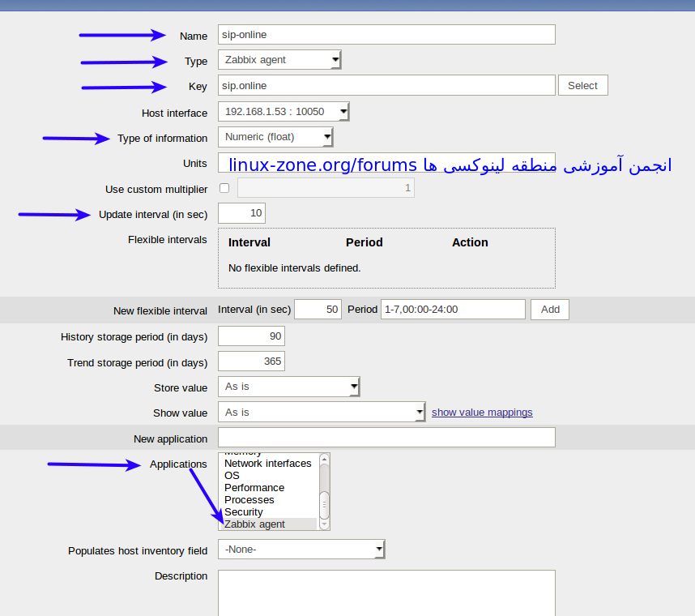Click the Applications list scrollbar
The height and width of the screenshot is (616, 695).
324,503
